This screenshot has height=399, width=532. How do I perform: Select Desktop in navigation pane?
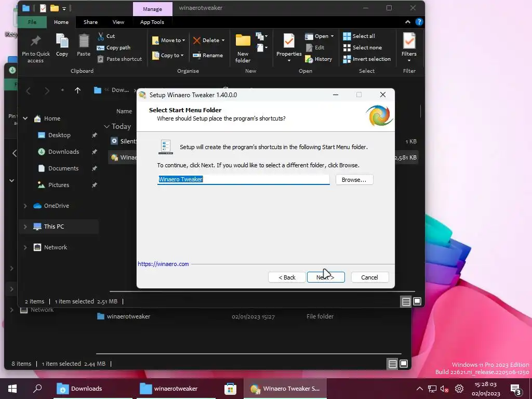59,135
